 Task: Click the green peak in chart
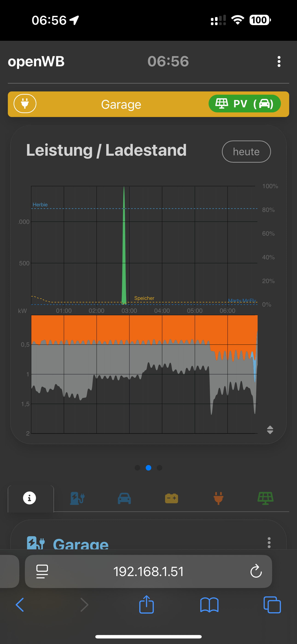pos(124,250)
